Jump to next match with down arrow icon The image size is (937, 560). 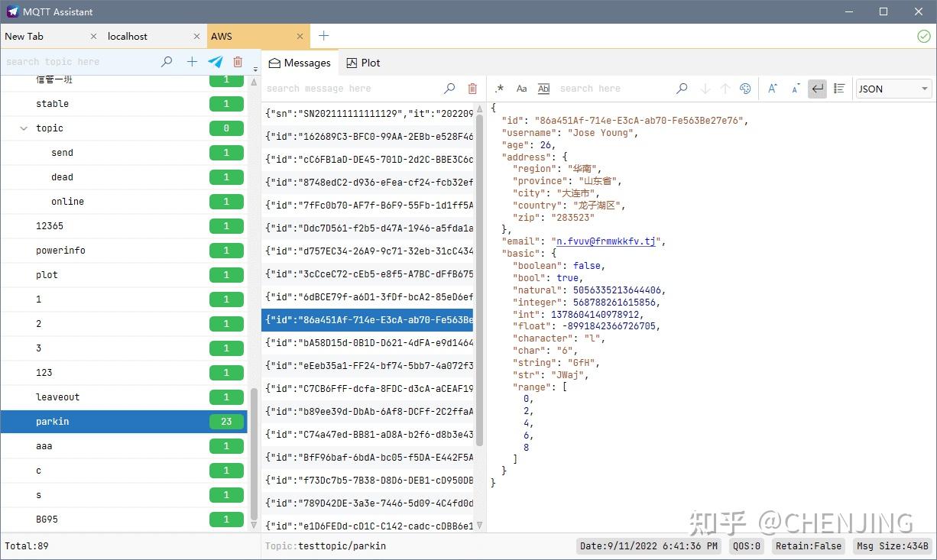(705, 89)
